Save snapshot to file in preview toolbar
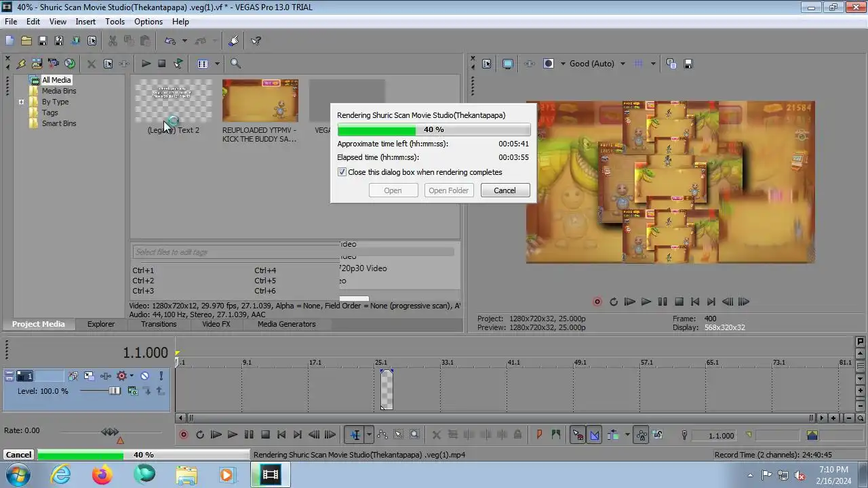The image size is (868, 488). (688, 64)
